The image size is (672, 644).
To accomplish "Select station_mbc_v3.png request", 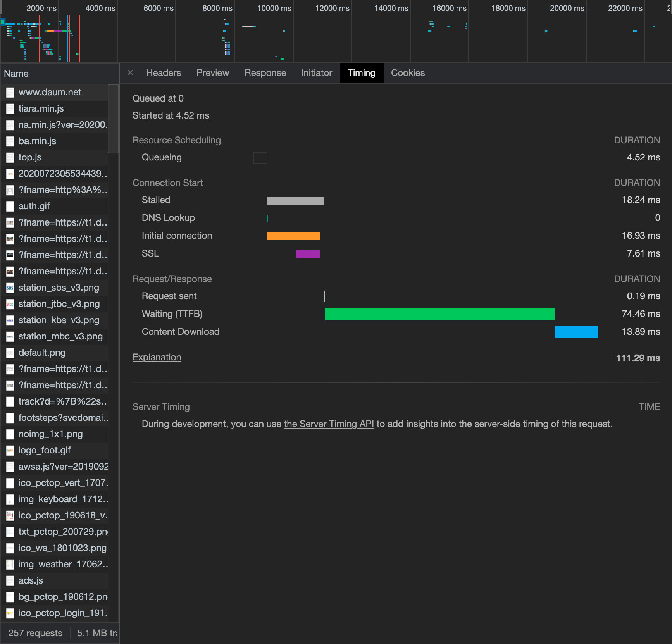I will tap(54, 336).
